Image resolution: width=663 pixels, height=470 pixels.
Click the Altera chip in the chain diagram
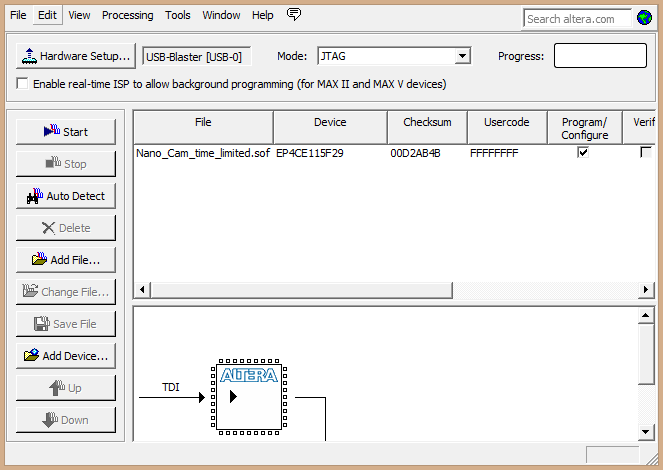pos(248,397)
